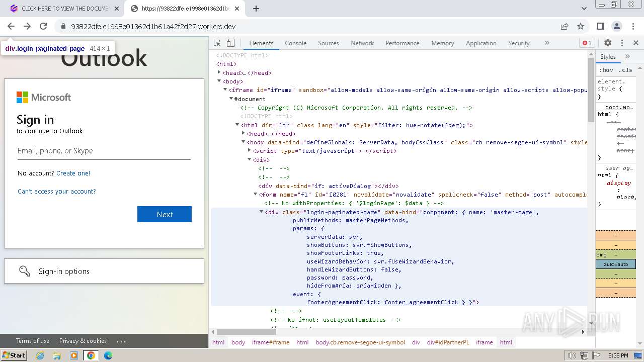This screenshot has height=362, width=644.
Task: Open DevTools customize three-dot menu
Action: coord(622,43)
